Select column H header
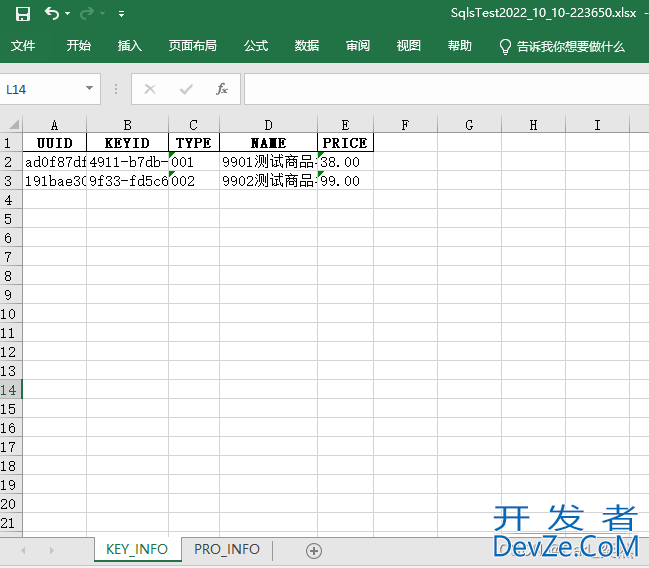Screen dimensions: 649x568 coord(534,125)
